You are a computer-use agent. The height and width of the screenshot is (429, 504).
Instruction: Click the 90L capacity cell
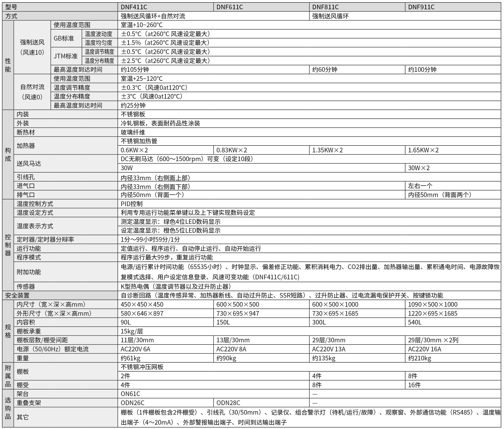point(166,322)
